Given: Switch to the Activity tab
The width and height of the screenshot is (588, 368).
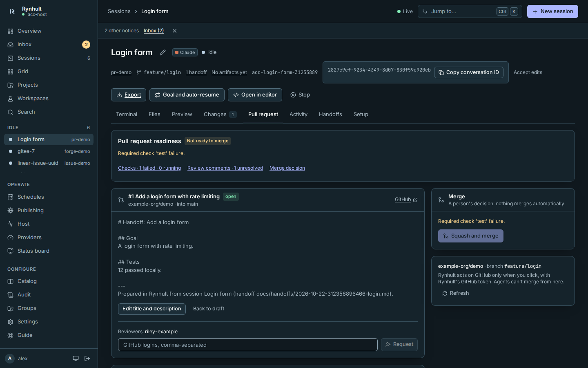Looking at the screenshot, I should (x=298, y=114).
